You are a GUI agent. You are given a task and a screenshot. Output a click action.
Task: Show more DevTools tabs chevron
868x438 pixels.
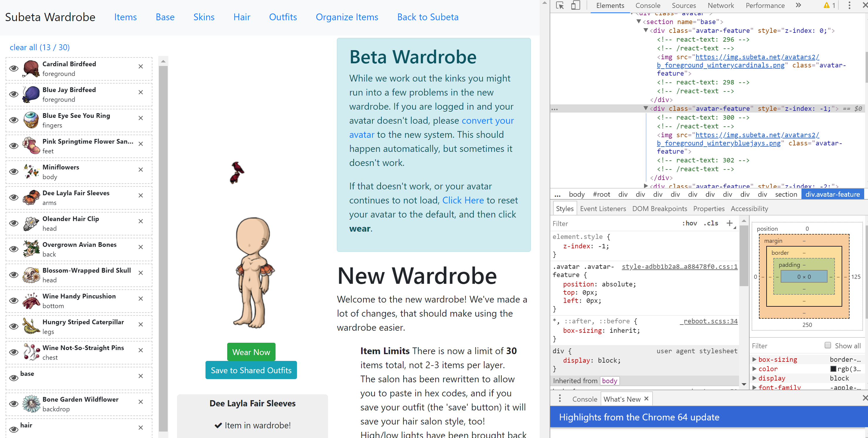pos(798,5)
